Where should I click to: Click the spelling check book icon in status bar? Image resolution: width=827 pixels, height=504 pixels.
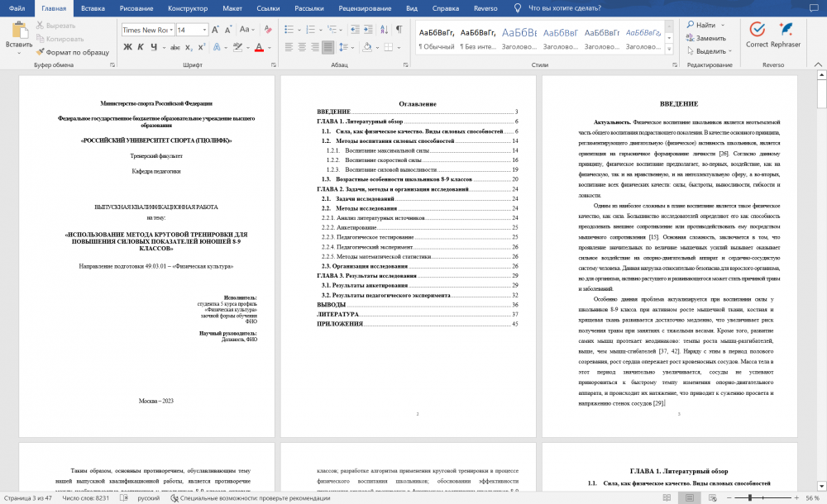(x=123, y=497)
